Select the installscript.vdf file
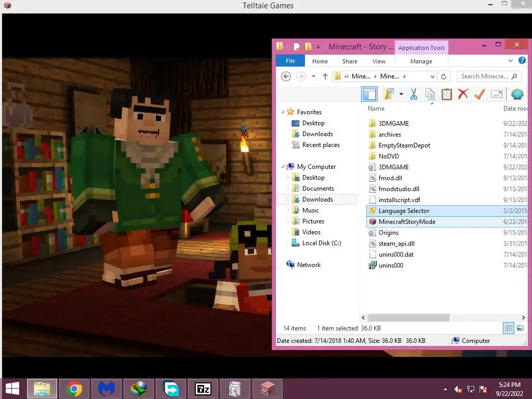 [400, 200]
